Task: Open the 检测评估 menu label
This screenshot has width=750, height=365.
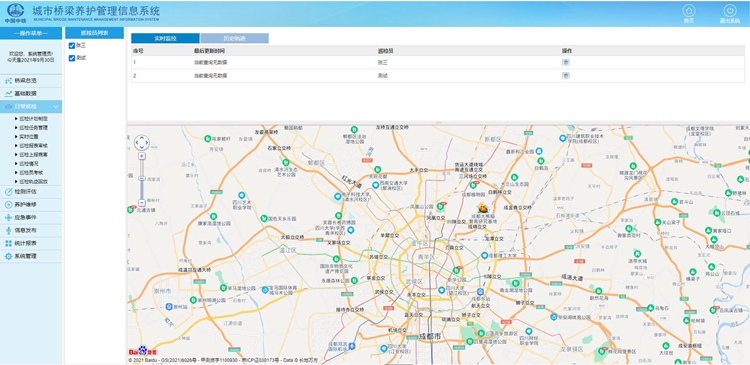Action: pyautogui.click(x=25, y=191)
